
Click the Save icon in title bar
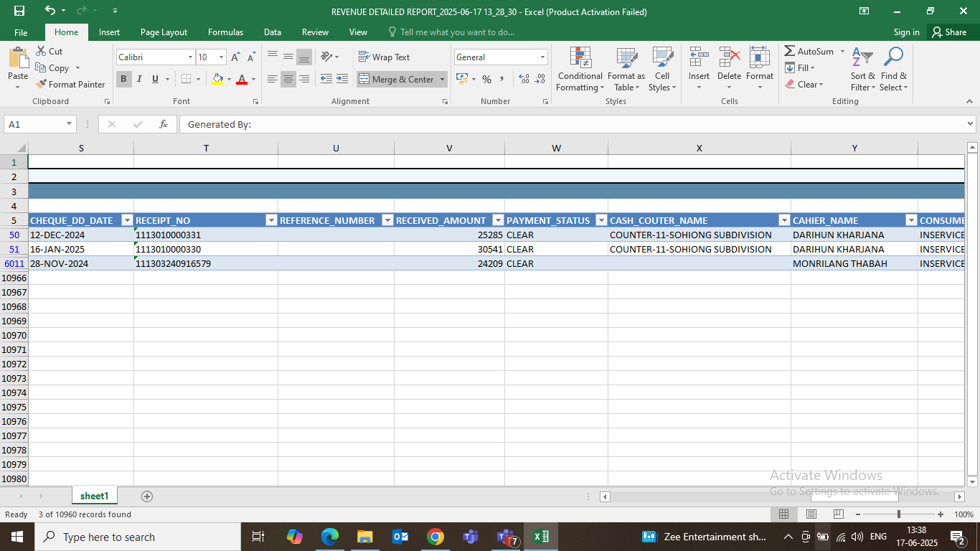pos(19,11)
